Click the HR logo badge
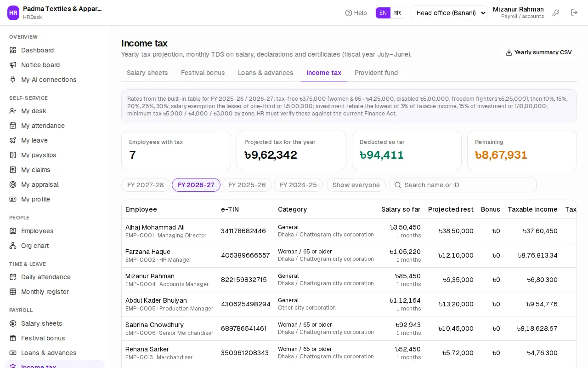 pyautogui.click(x=13, y=13)
